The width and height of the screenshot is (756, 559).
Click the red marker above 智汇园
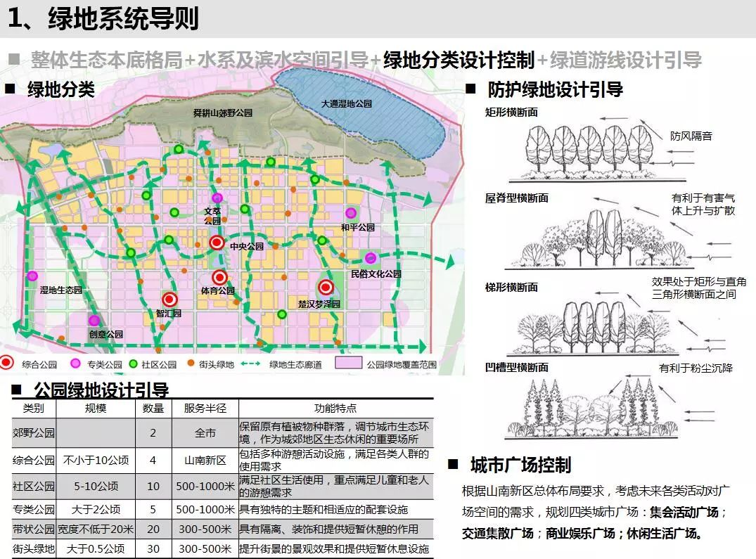point(169,300)
